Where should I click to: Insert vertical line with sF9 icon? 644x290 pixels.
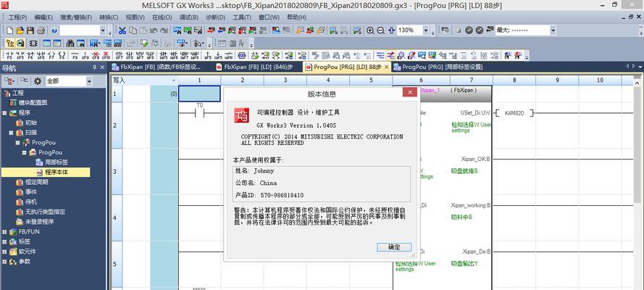[85, 55]
